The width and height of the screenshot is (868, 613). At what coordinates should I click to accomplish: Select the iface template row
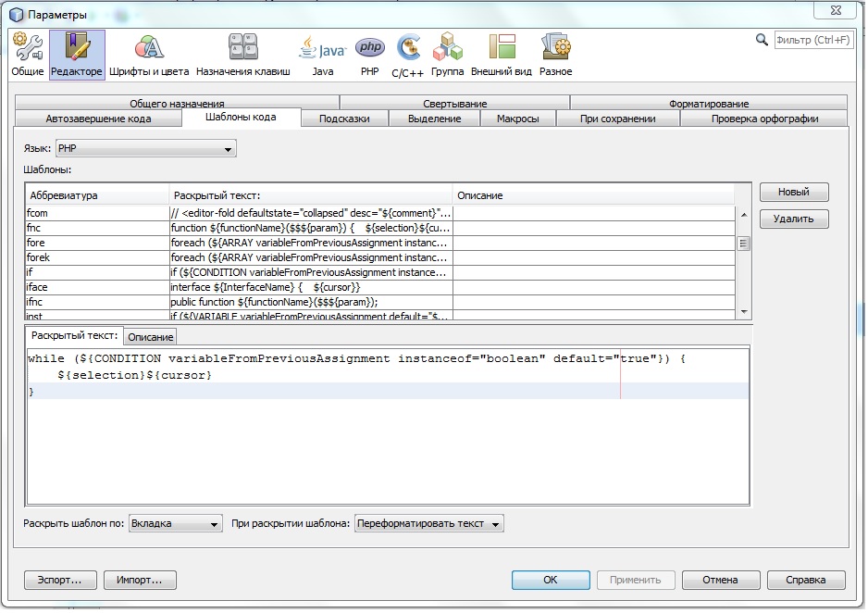point(380,287)
